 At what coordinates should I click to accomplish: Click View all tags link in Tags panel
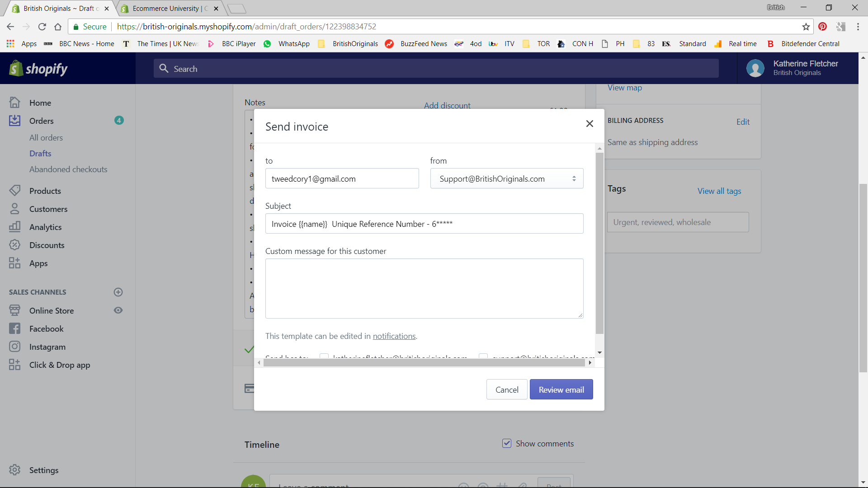tap(719, 191)
